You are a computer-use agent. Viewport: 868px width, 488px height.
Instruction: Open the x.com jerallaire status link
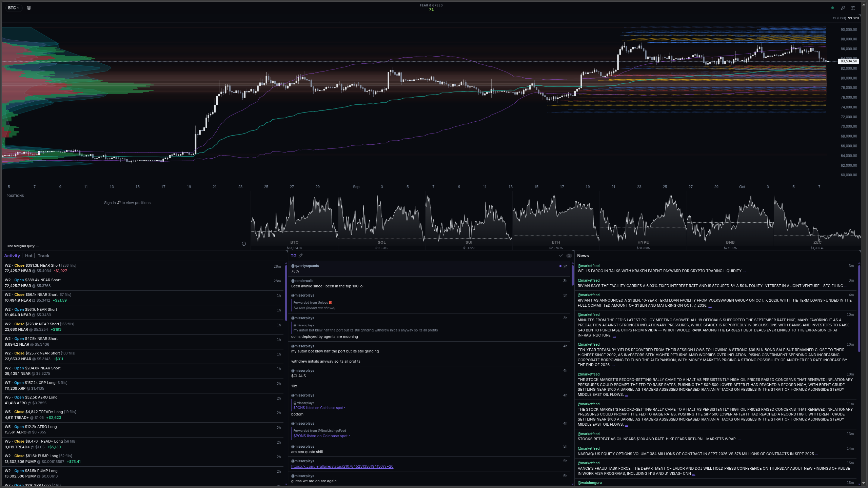tap(342, 467)
